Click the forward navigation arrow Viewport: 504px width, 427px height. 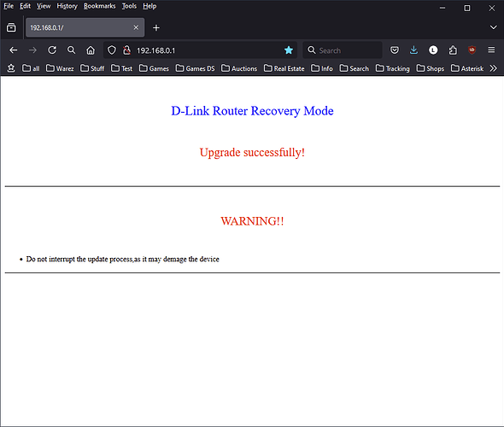tap(32, 50)
